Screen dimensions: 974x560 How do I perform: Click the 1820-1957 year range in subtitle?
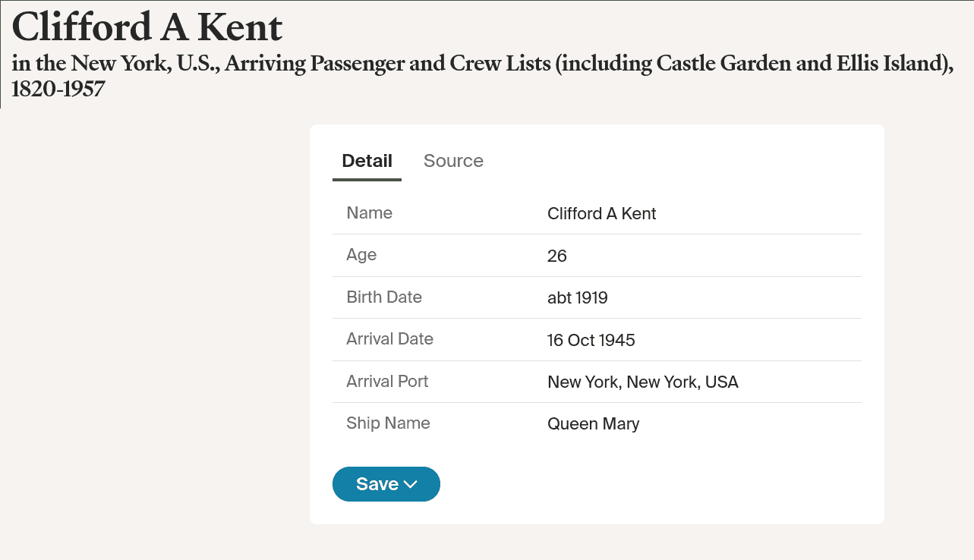[58, 89]
